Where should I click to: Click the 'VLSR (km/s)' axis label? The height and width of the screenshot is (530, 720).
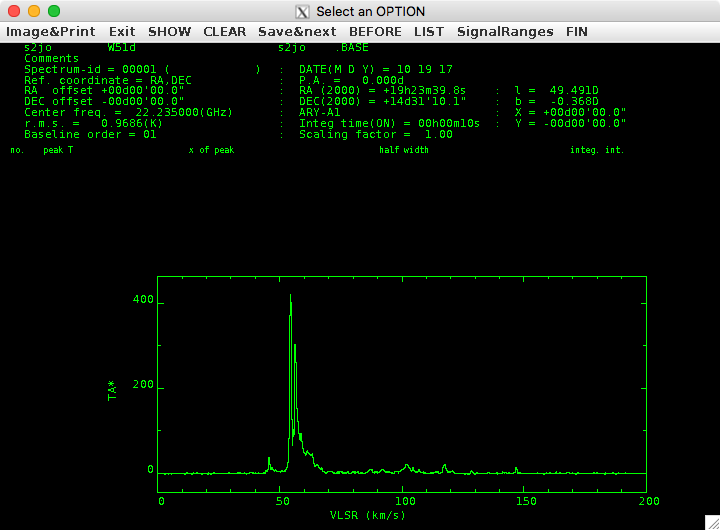coord(367,515)
